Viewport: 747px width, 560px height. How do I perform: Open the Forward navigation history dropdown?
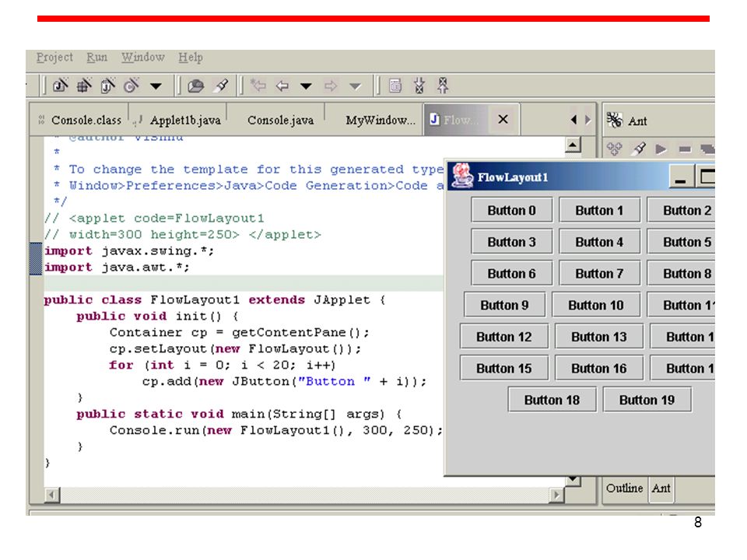coord(355,86)
